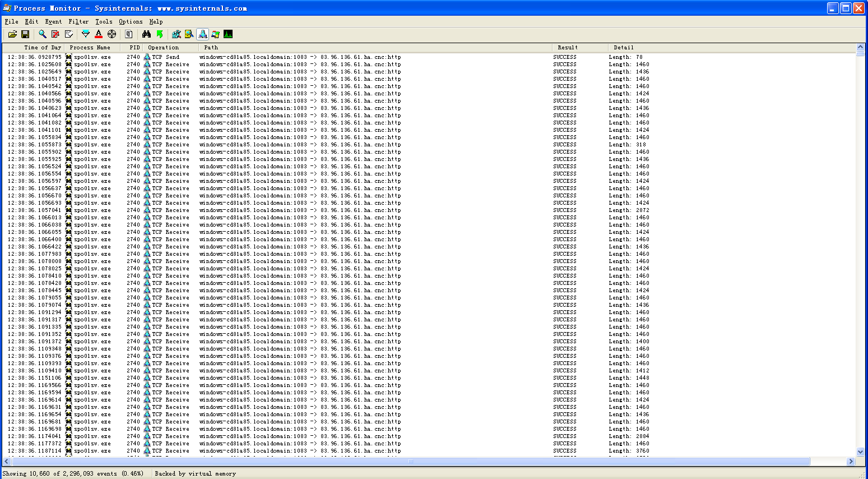Open the Event menu
Image resolution: width=868 pixels, height=479 pixels.
(x=53, y=21)
